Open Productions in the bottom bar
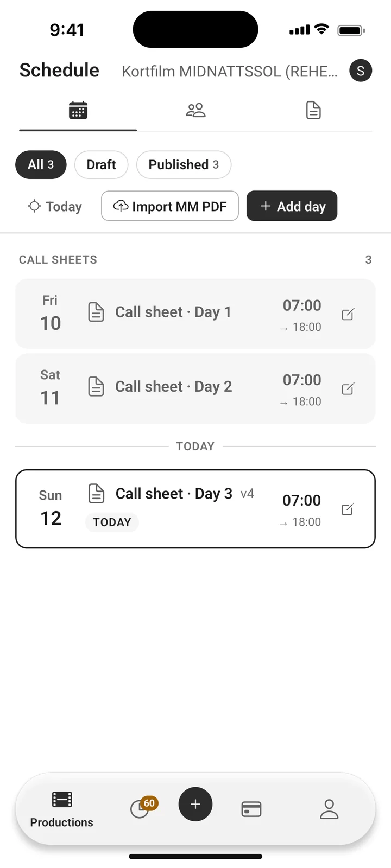The width and height of the screenshot is (391, 868). pos(62,809)
